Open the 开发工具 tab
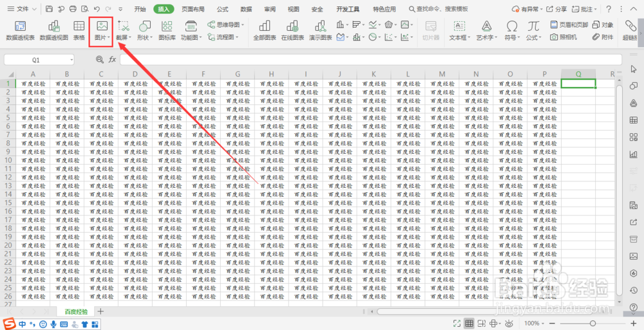This screenshot has height=330, width=644. [348, 9]
